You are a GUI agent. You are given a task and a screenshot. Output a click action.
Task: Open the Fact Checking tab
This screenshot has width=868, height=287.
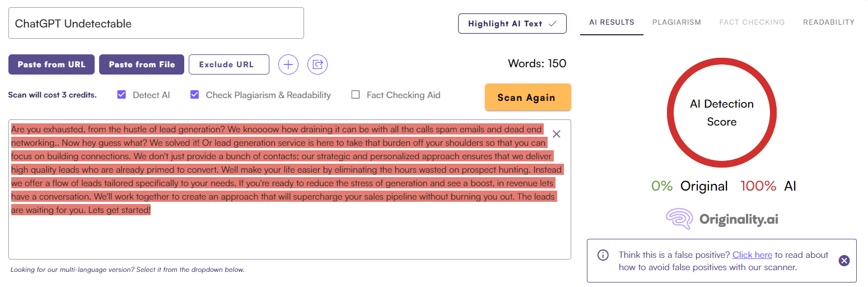pyautogui.click(x=752, y=22)
